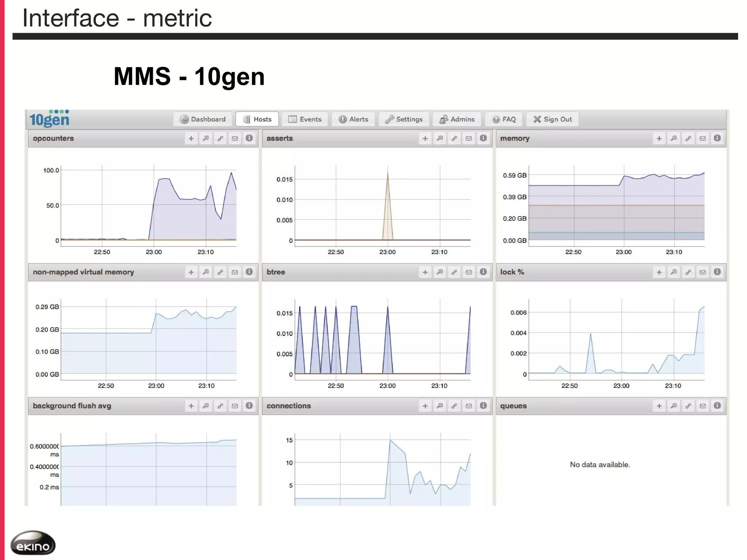The height and width of the screenshot is (560, 747).
Task: Click the link icon on lock % panel
Action: pyautogui.click(x=688, y=272)
